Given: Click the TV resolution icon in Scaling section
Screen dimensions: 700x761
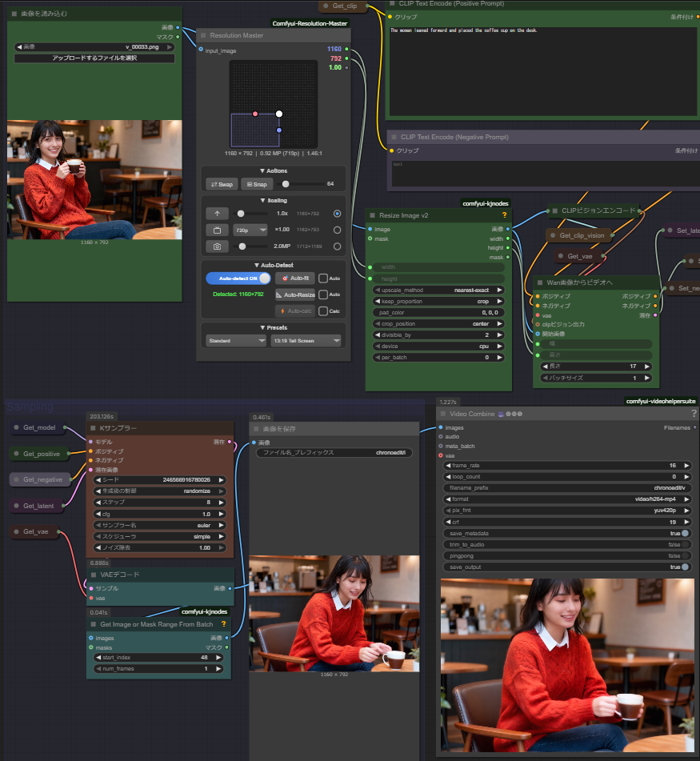Looking at the screenshot, I should (x=218, y=230).
